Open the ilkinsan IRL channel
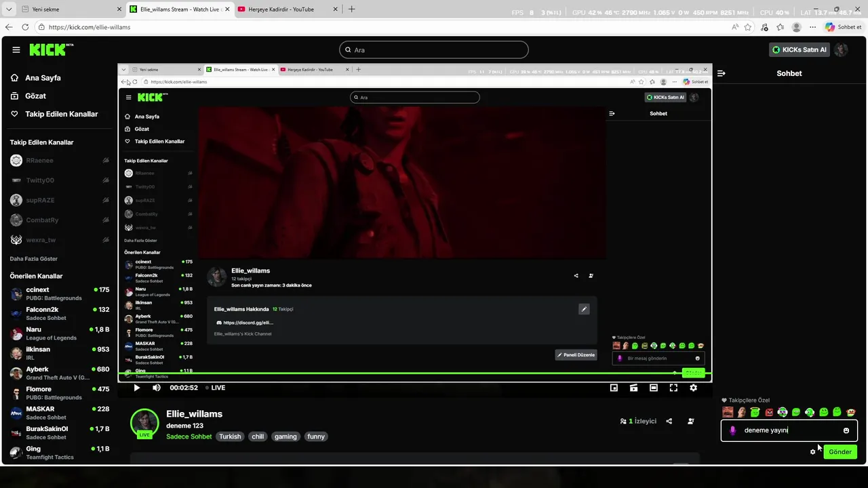The width and height of the screenshot is (868, 488). (60, 353)
